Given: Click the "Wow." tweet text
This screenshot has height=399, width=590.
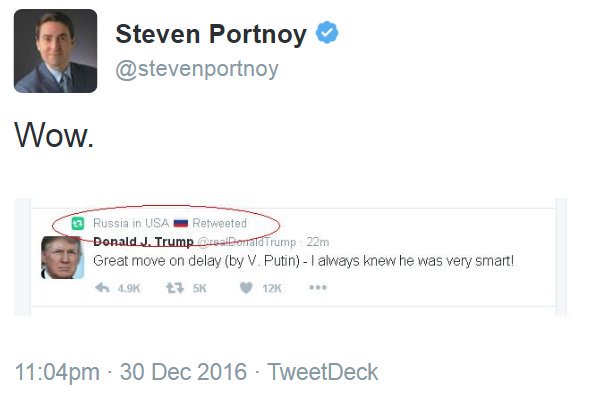Looking at the screenshot, I should click(x=54, y=135).
